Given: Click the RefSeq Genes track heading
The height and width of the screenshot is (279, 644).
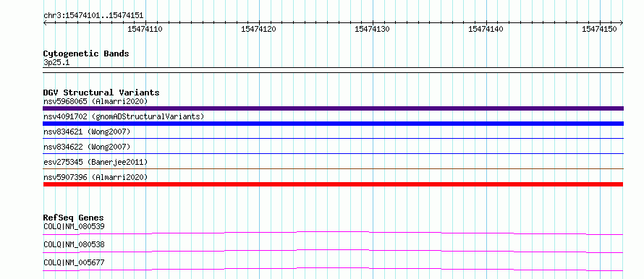Looking at the screenshot, I should point(74,218).
